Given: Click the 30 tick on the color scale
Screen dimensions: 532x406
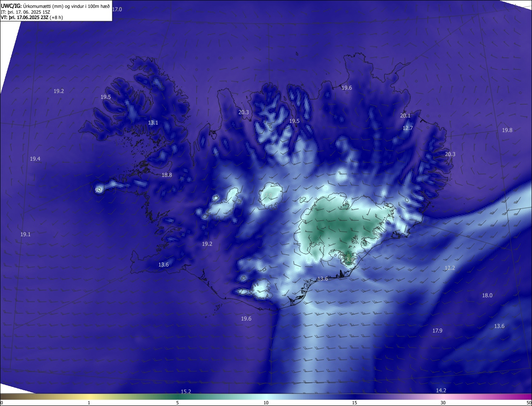Looking at the screenshot, I should pos(443,403).
